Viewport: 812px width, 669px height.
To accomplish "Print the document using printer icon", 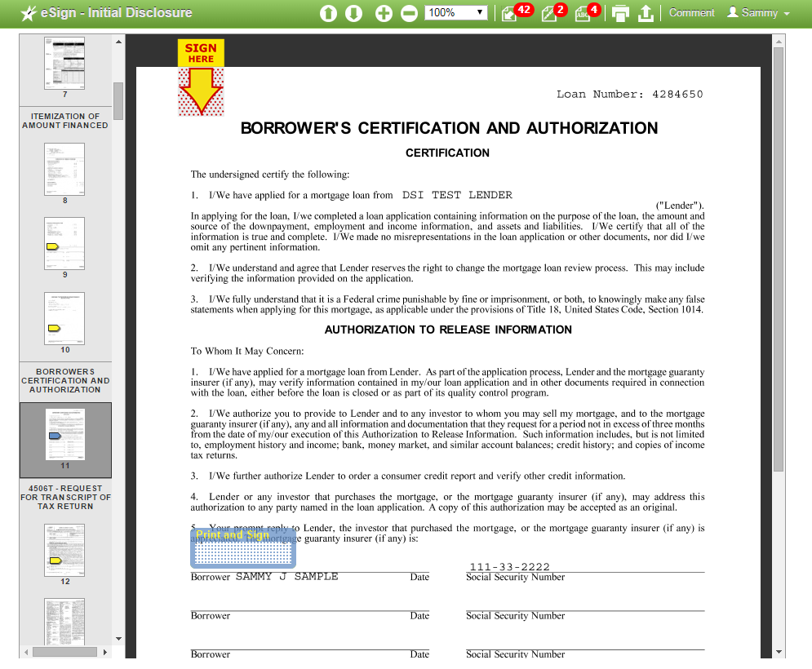I will (620, 14).
